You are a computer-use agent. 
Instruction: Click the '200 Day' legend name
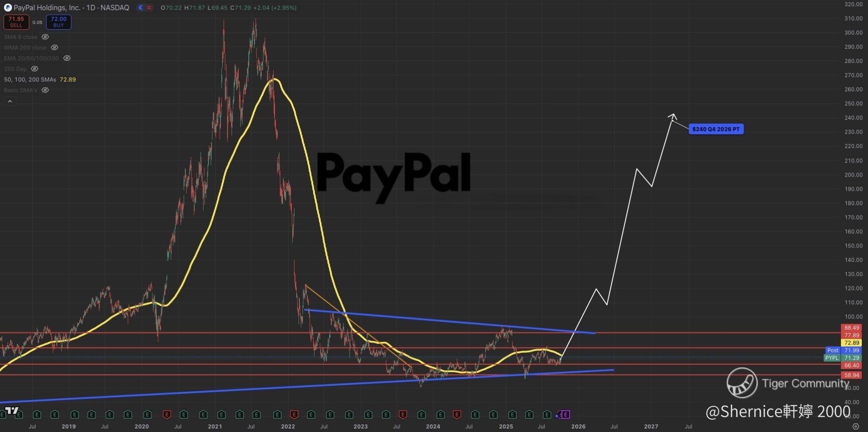click(x=15, y=69)
